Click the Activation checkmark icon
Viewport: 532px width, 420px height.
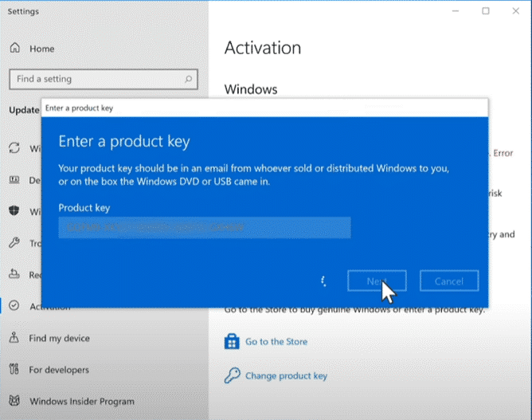point(15,306)
